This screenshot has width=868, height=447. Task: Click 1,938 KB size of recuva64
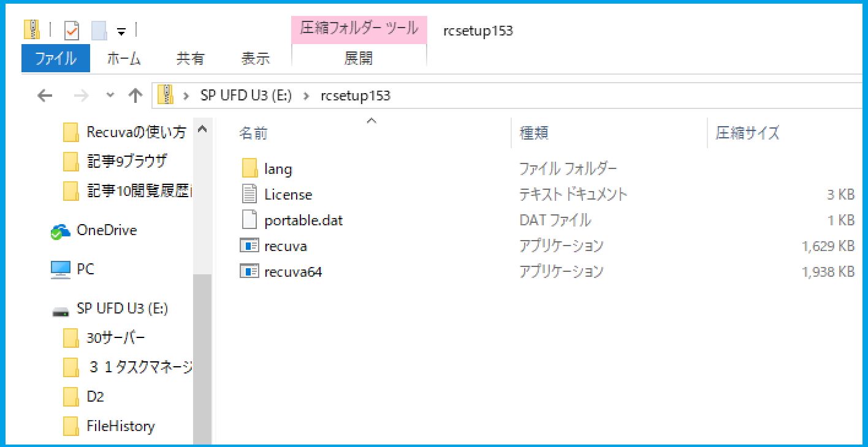point(828,272)
